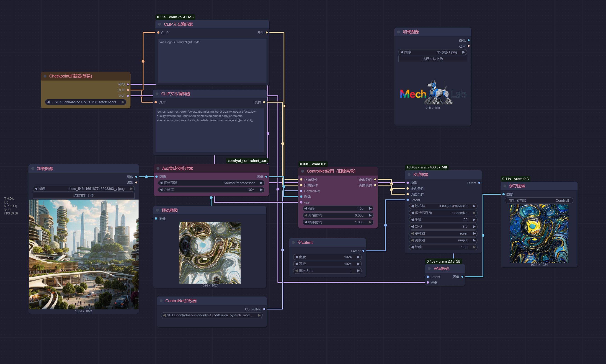Decrease 强度 value with its left arrow
Screen dimensions: 606x364
click(306, 209)
